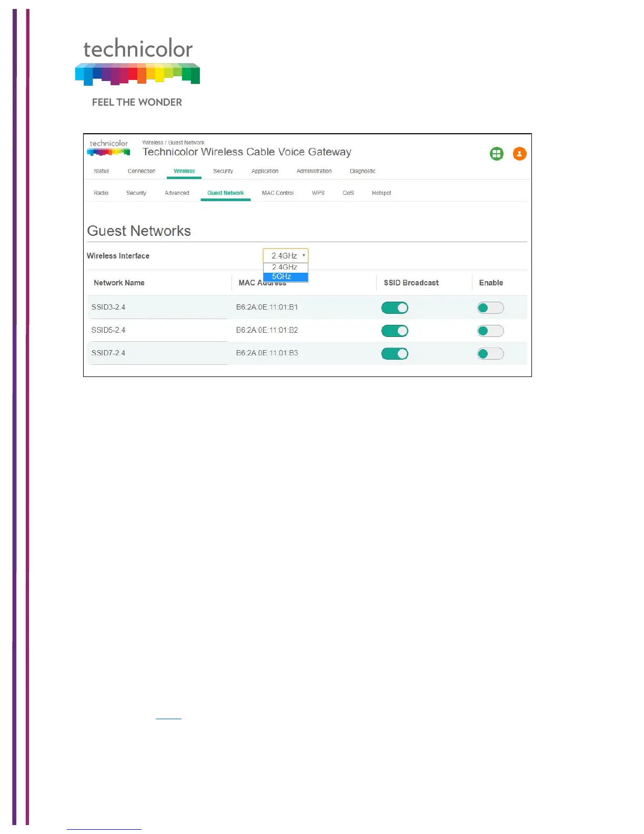The height and width of the screenshot is (834, 644).
Task: Toggle SSID Broadcast for SSID7-2.4
Action: tap(395, 354)
